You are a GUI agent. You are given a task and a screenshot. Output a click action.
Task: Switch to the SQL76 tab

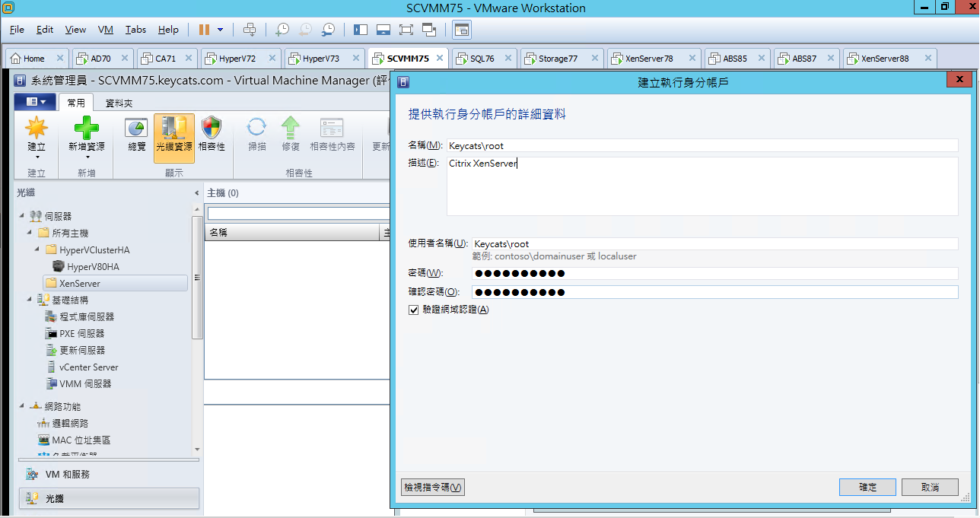point(484,59)
